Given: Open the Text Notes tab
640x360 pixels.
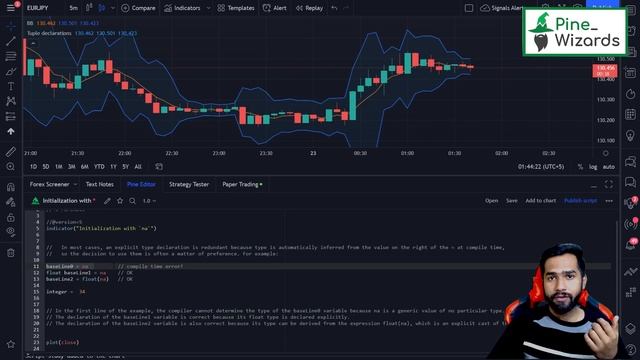Looking at the screenshot, I should [x=100, y=184].
